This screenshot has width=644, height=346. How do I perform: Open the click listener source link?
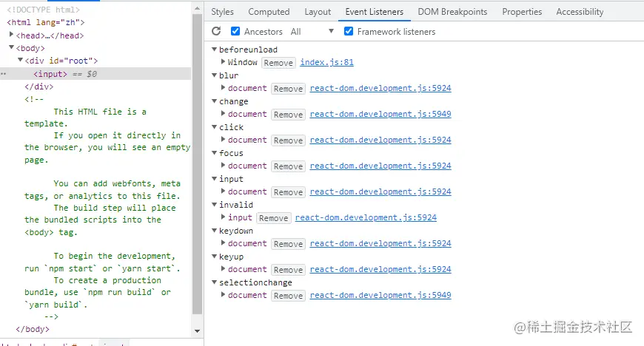point(380,140)
